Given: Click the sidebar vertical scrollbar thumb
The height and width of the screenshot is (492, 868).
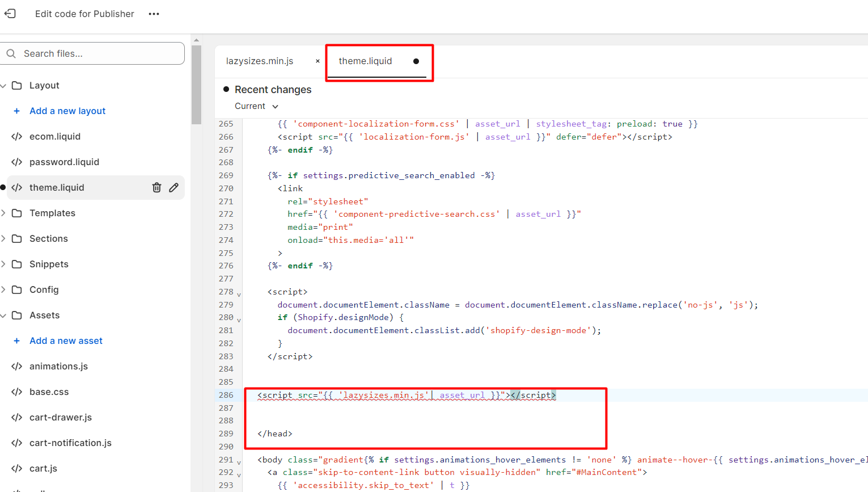Looking at the screenshot, I should [x=197, y=85].
